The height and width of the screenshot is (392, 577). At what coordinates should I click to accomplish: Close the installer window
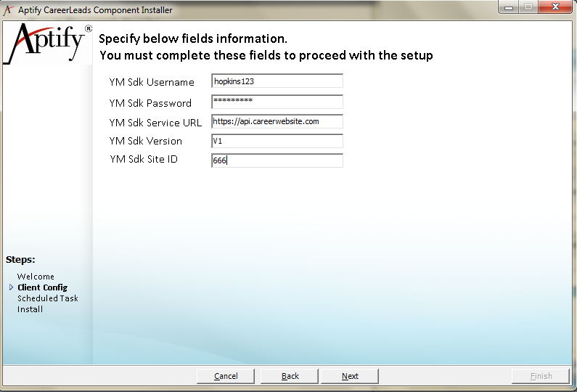pyautogui.click(x=556, y=7)
